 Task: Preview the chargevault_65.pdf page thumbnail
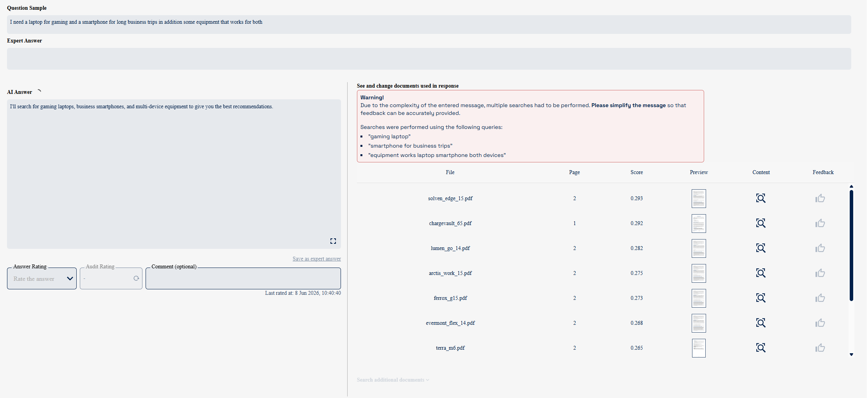pyautogui.click(x=699, y=224)
